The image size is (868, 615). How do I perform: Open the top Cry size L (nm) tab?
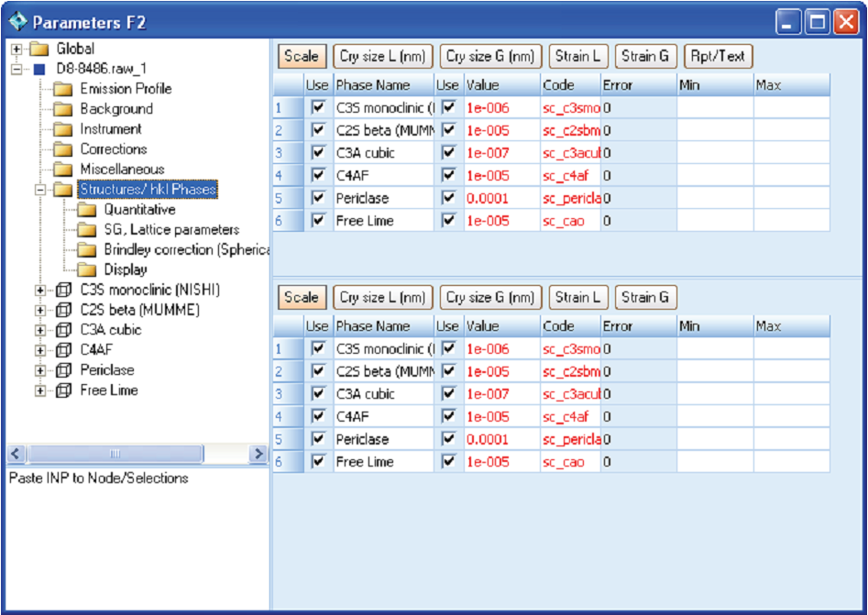click(382, 56)
